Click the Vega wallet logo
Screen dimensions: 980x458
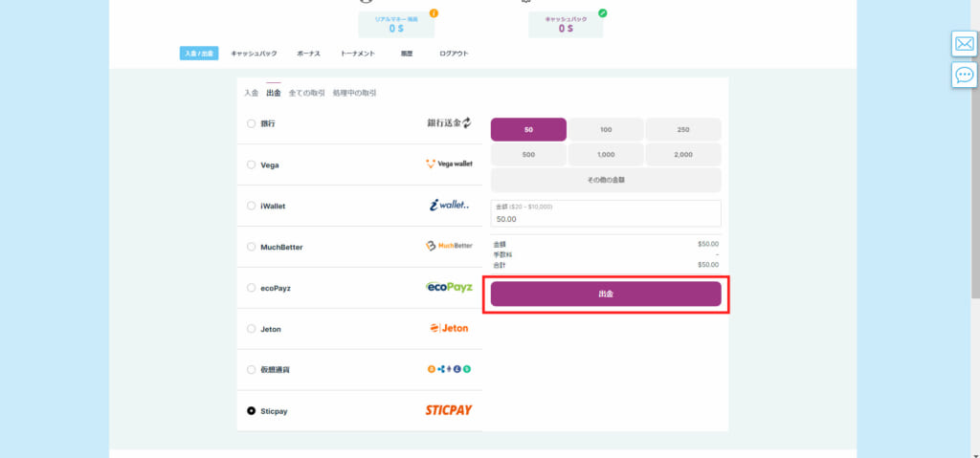[x=450, y=164]
